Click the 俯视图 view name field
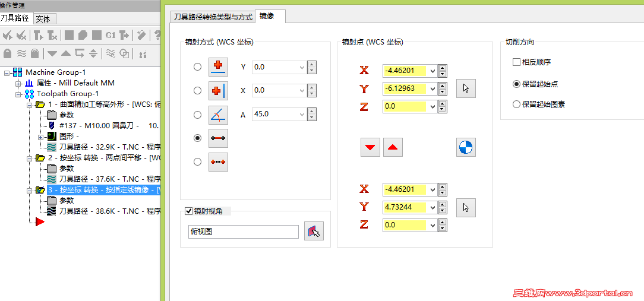The height and width of the screenshot is (301, 644). pos(242,232)
